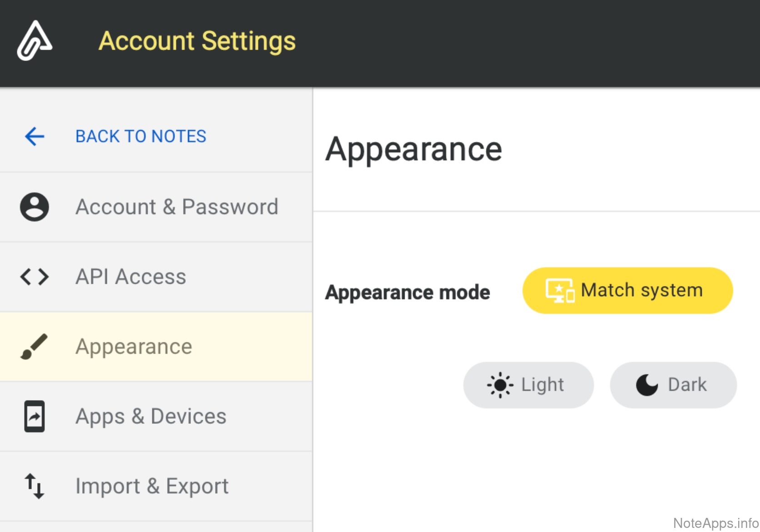Click the Import & Export arrows icon
This screenshot has height=532, width=760.
tap(35, 486)
